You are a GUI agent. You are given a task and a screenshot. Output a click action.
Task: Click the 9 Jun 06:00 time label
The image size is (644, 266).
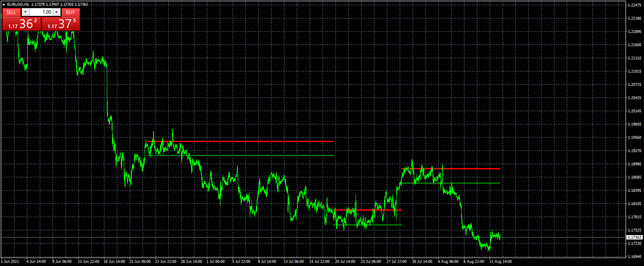(x=62, y=262)
